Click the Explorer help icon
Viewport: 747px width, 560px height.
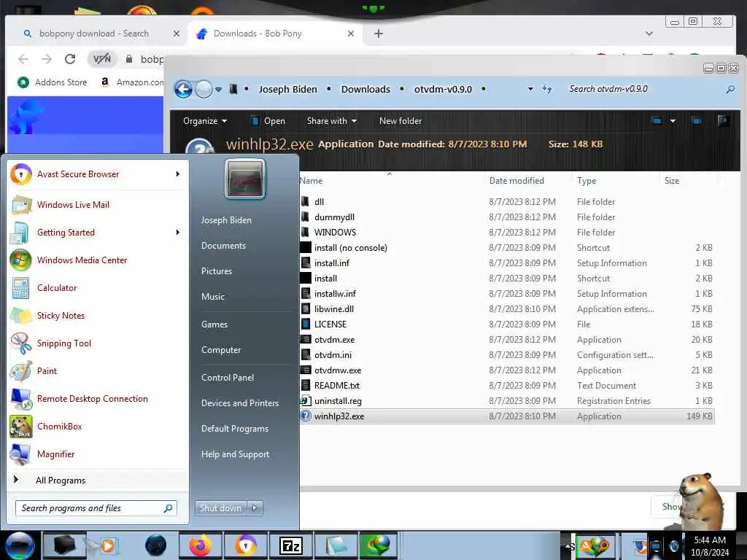pyautogui.click(x=723, y=121)
